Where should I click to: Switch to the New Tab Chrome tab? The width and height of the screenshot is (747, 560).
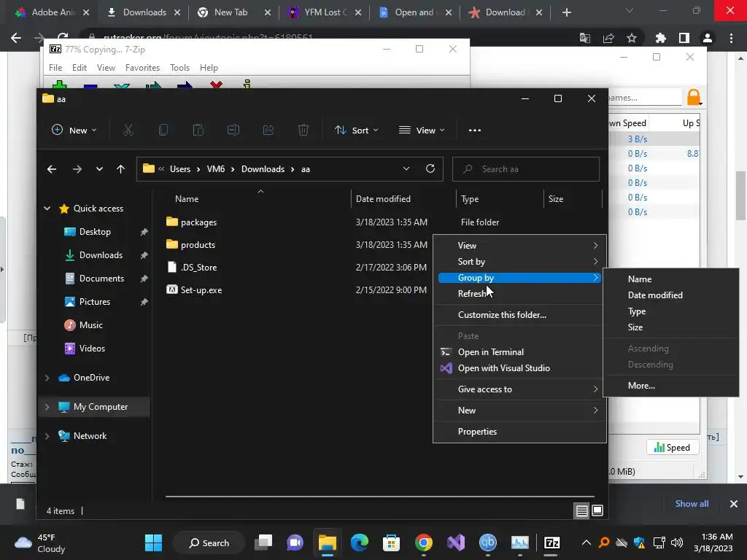231,12
